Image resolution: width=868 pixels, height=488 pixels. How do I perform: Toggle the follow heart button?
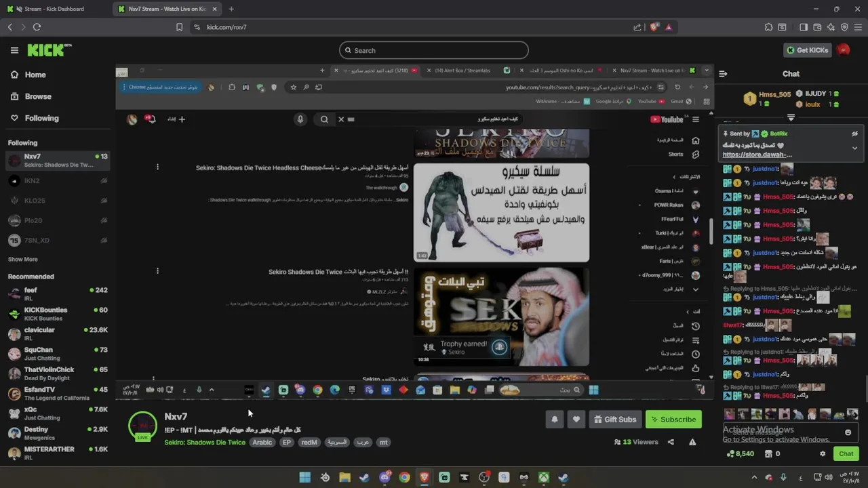[x=576, y=420]
